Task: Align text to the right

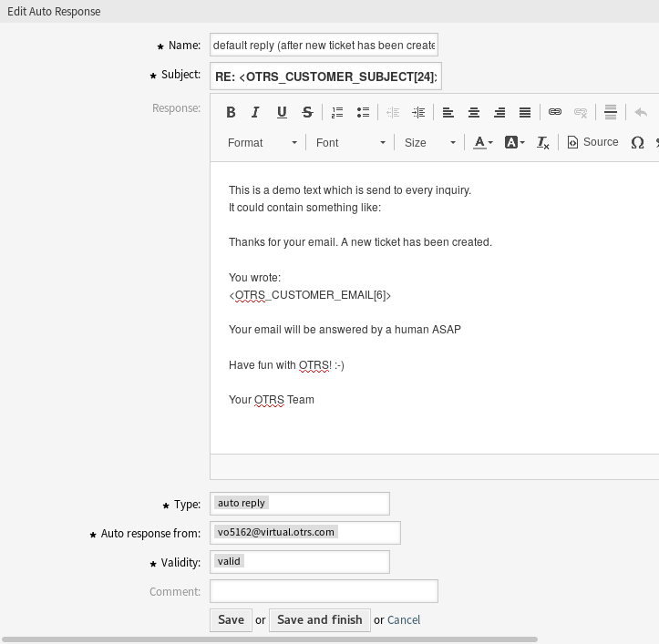Action: point(499,112)
